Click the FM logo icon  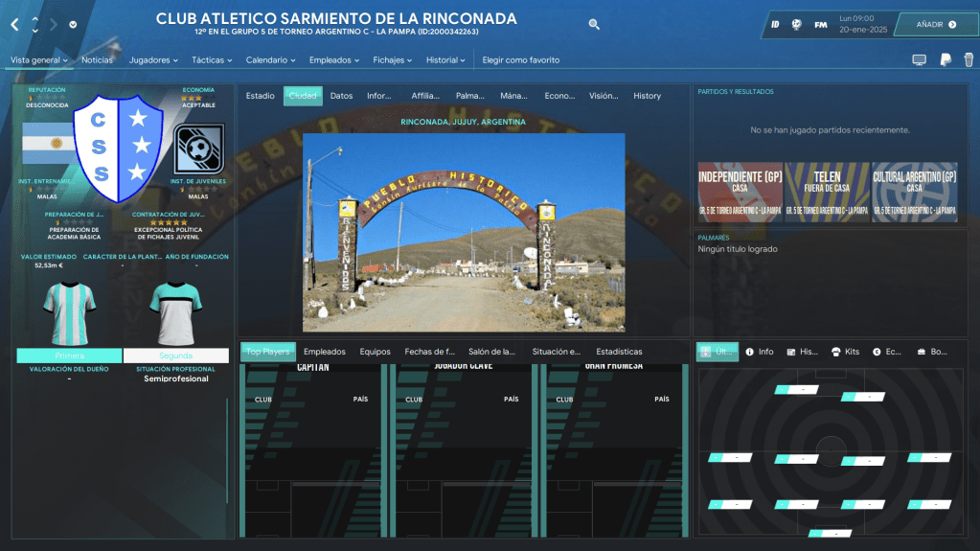pos(821,24)
